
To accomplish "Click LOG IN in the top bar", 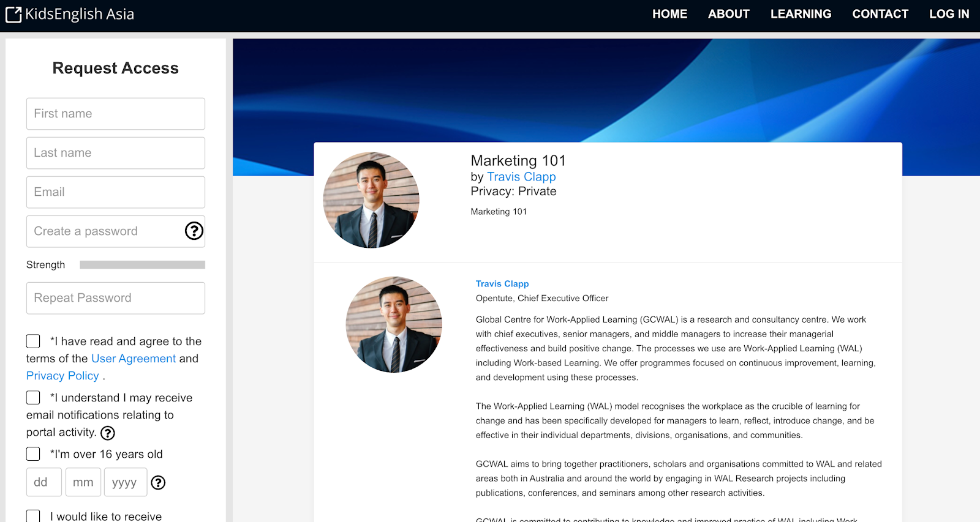I will tap(949, 14).
